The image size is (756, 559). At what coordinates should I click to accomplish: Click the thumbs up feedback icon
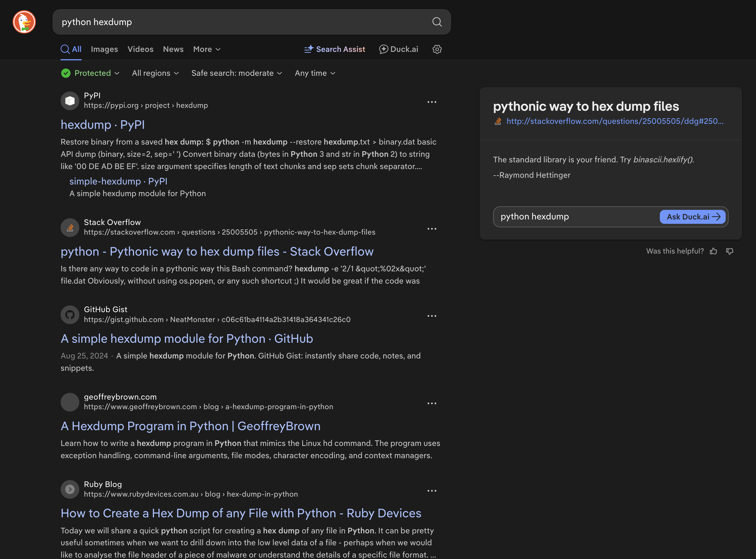[713, 251]
